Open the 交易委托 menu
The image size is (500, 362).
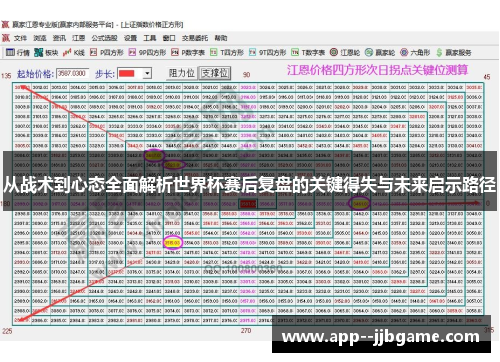pyautogui.click(x=195, y=38)
